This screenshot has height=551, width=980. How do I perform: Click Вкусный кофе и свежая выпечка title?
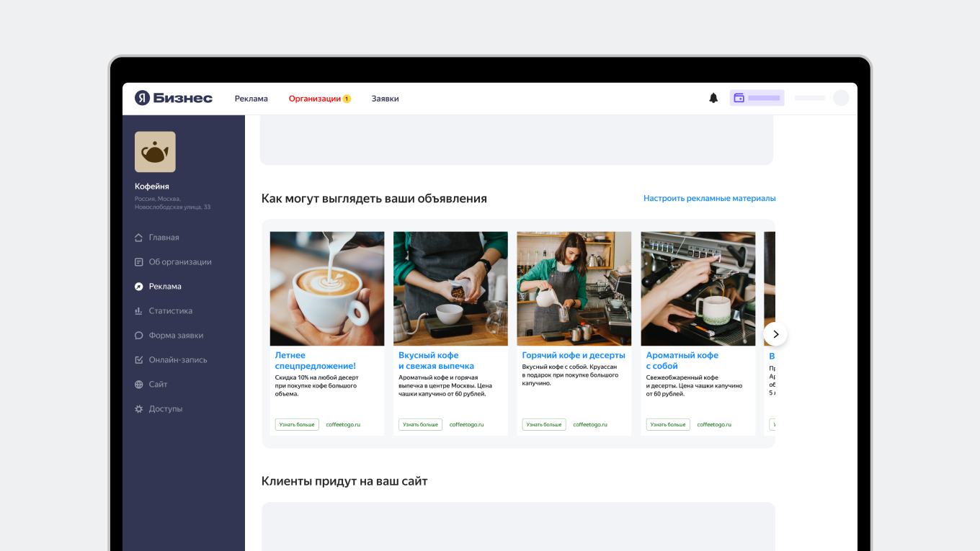tap(437, 361)
